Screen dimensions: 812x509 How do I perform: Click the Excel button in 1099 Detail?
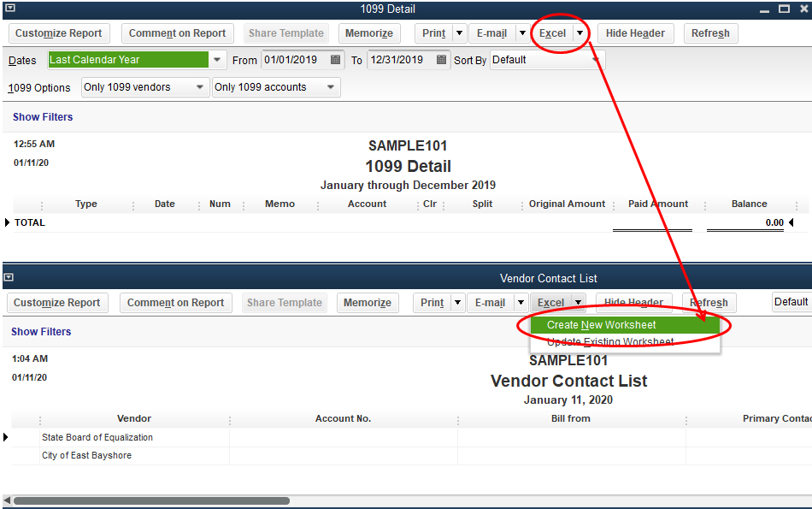point(552,33)
